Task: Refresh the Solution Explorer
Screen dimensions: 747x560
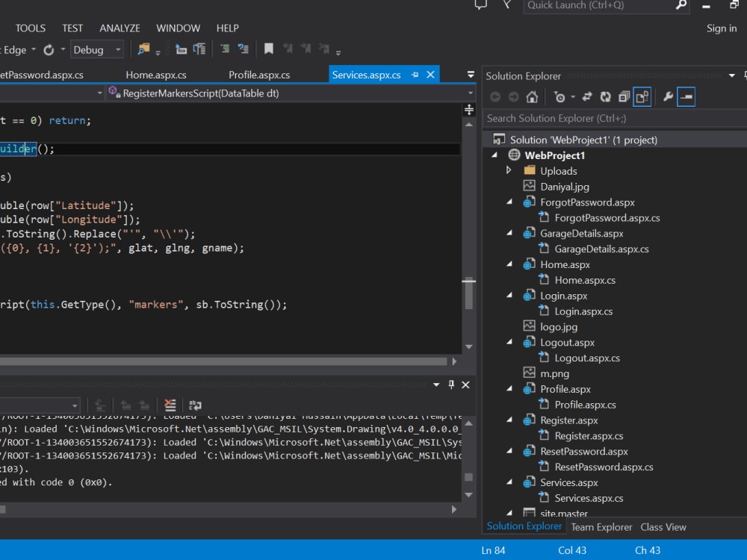Action: (x=605, y=97)
